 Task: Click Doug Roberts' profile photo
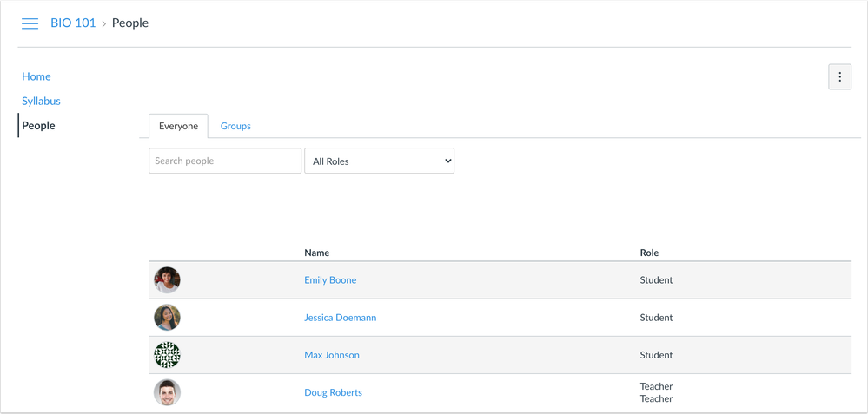tap(167, 392)
